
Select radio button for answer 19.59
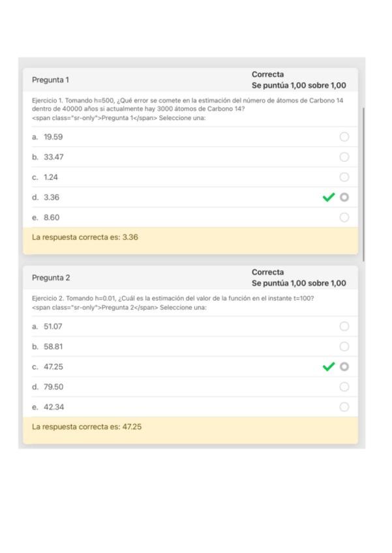344,137
